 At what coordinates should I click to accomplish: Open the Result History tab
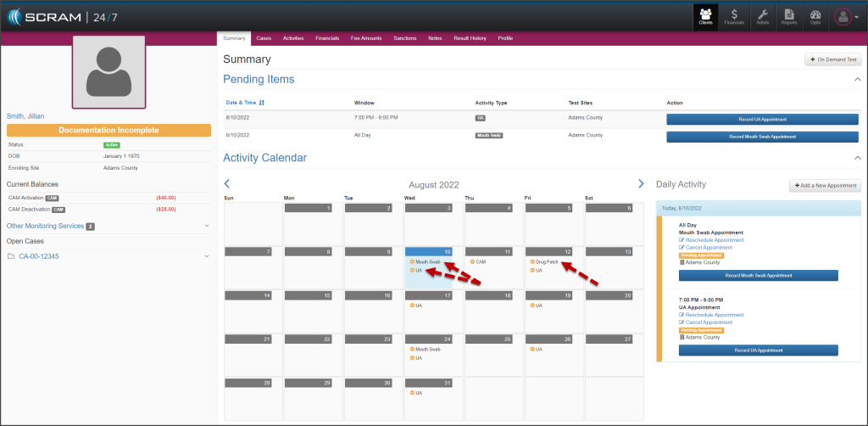coord(470,38)
